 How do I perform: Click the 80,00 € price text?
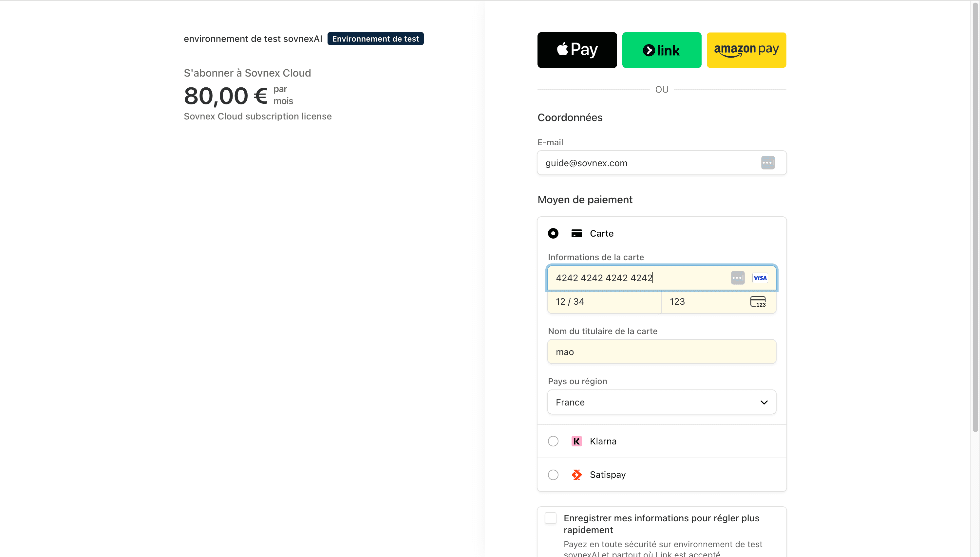225,96
